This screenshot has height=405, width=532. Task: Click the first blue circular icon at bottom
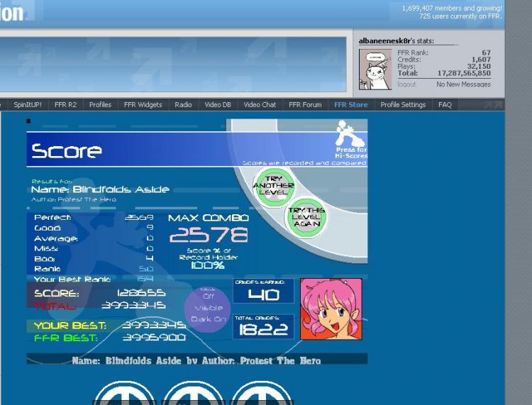124,394
